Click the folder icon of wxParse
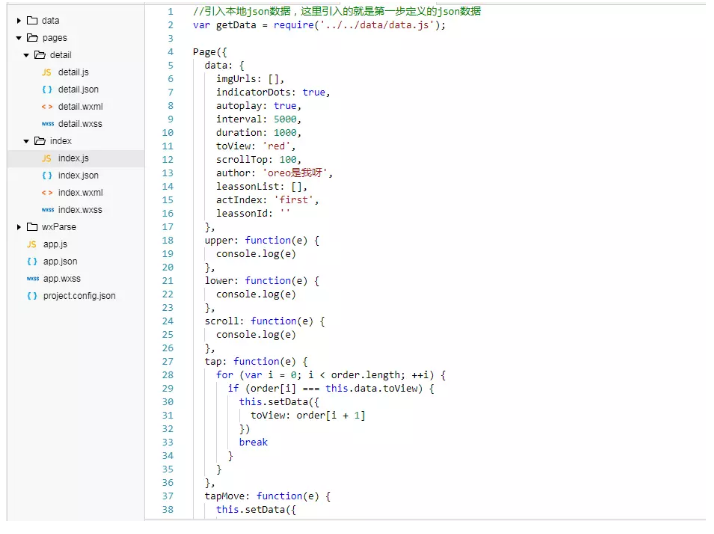Image resolution: width=714 pixels, height=534 pixels. 32,227
